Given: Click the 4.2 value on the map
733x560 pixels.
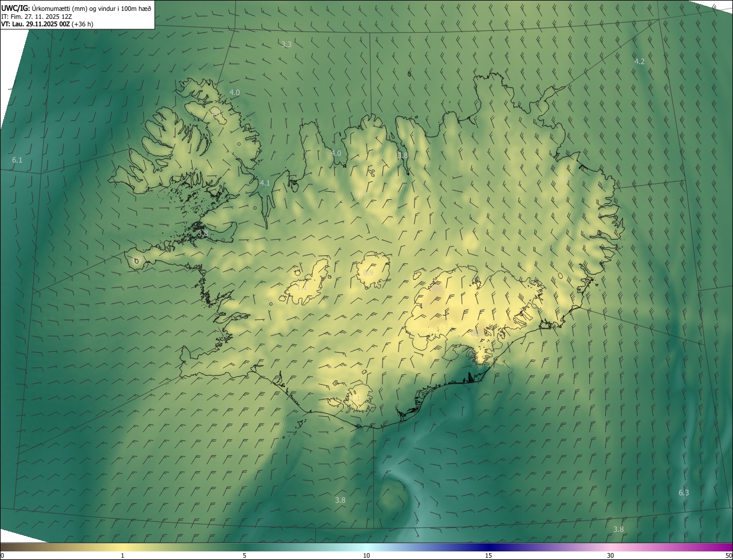Looking at the screenshot, I should point(640,61).
